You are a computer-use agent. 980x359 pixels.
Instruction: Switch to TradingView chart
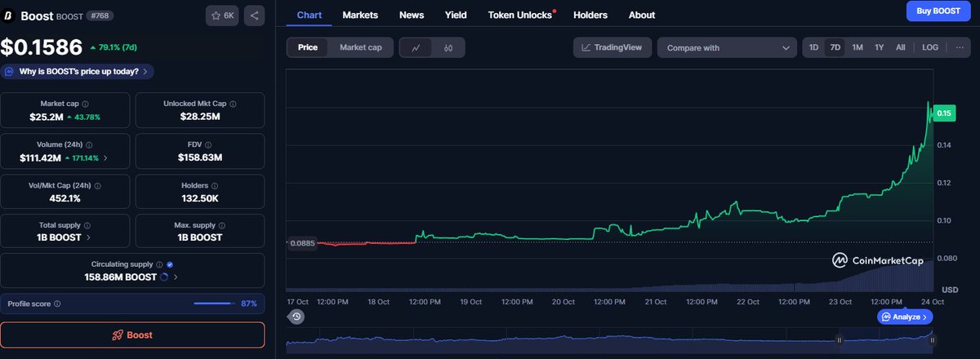(612, 47)
